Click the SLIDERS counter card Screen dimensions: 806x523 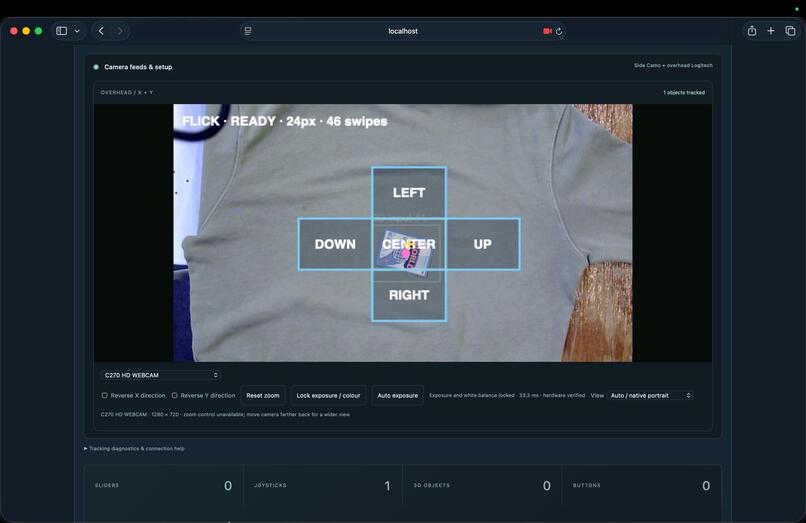click(163, 486)
